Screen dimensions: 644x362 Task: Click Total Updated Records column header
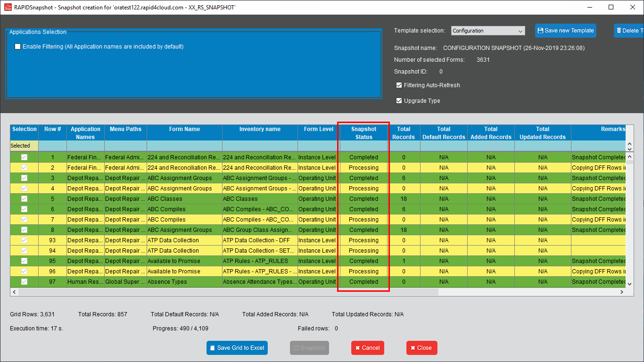543,133
